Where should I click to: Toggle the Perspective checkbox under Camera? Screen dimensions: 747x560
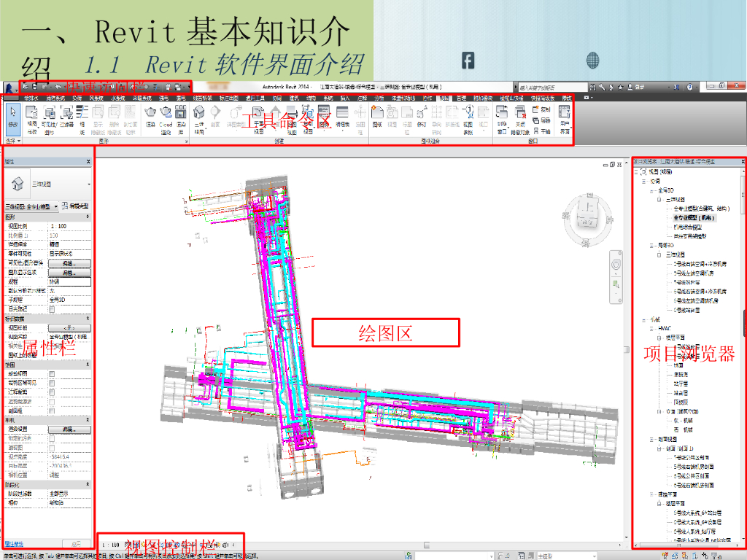tap(52, 448)
